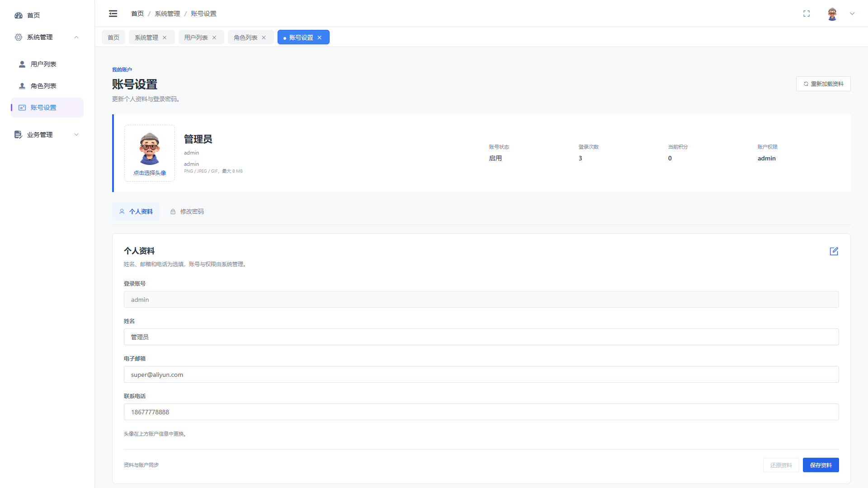Screen dimensions: 868x488
Task: Click the 电子邮箱 input field
Action: click(x=481, y=375)
